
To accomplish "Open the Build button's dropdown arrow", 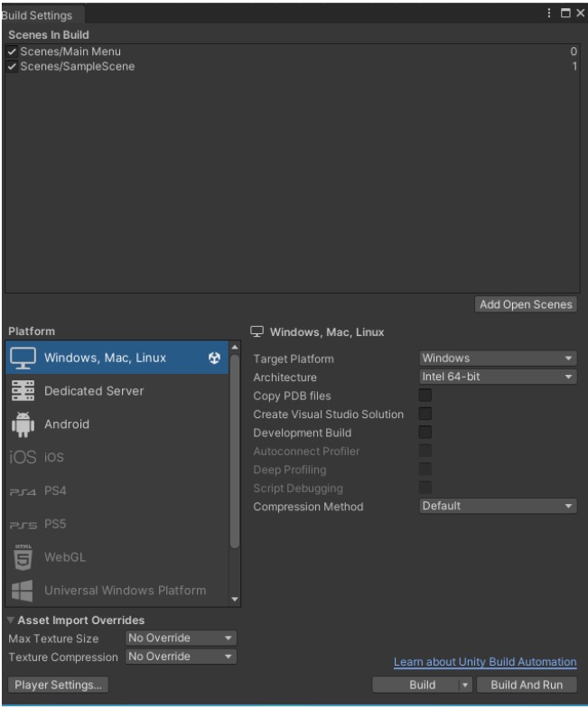I will (x=465, y=685).
